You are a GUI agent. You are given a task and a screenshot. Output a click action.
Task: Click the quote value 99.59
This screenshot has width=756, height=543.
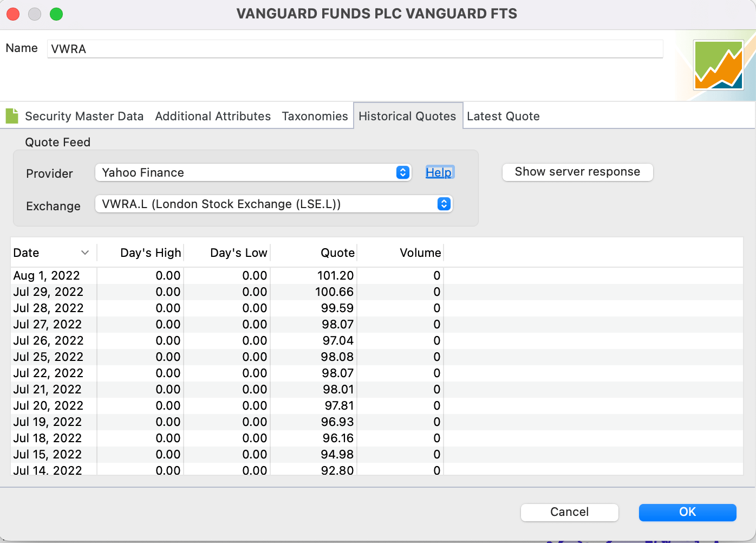(337, 308)
